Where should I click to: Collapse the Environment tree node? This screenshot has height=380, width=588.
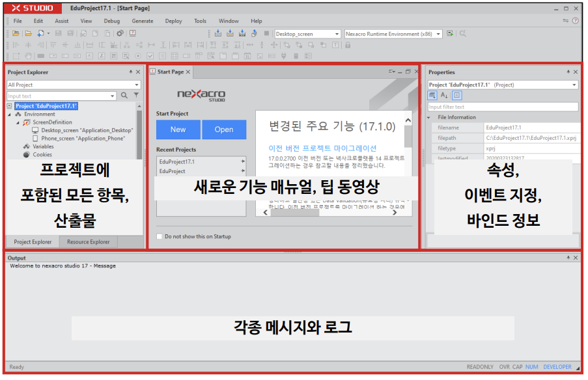coord(9,115)
